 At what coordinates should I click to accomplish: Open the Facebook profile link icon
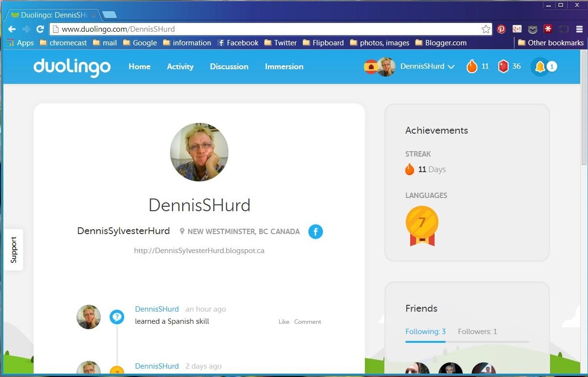point(316,232)
